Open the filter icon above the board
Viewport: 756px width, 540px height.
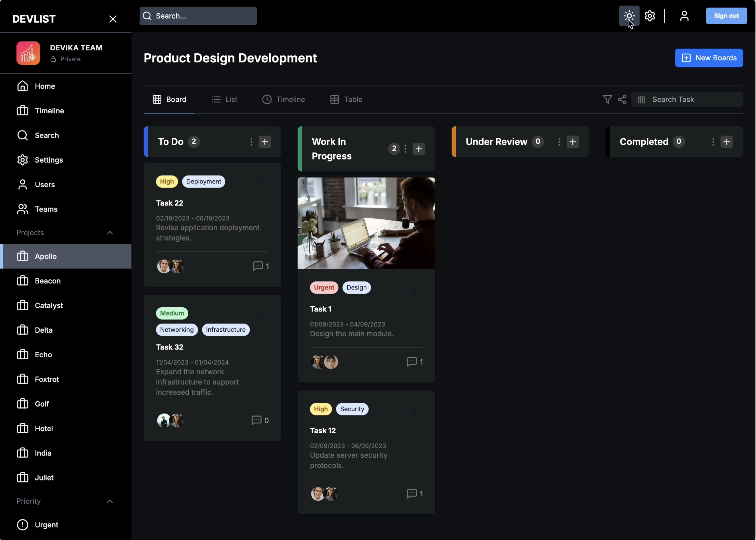click(607, 99)
